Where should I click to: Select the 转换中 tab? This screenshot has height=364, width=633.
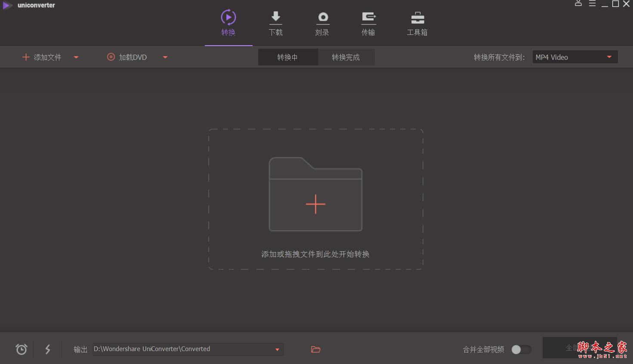[x=288, y=57]
